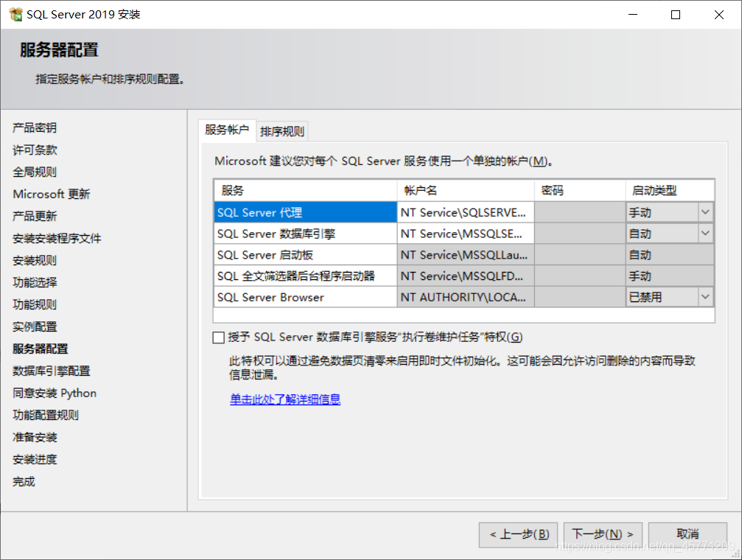Select 安装规则 step in sidebar
Viewport: 742px width, 560px height.
(35, 260)
